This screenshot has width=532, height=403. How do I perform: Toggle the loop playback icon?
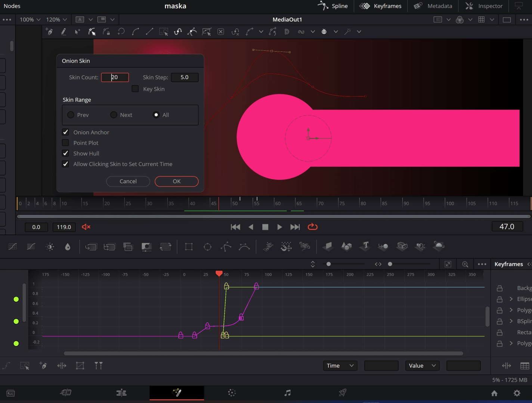[x=312, y=227]
